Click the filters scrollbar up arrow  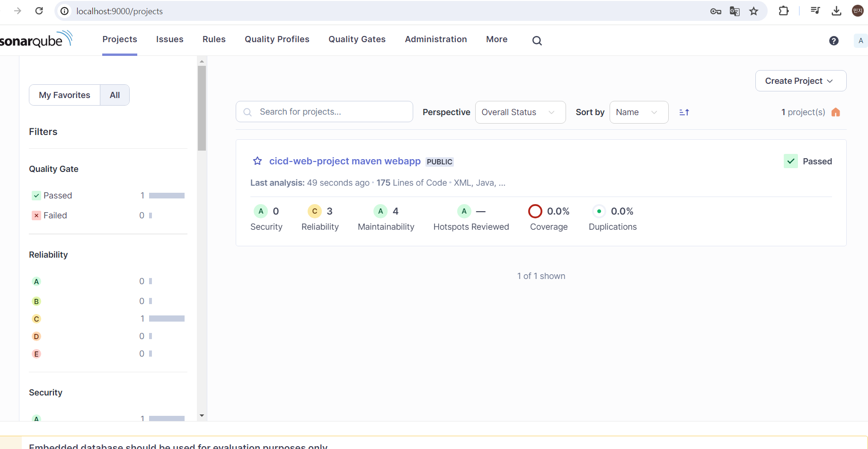[x=202, y=61]
